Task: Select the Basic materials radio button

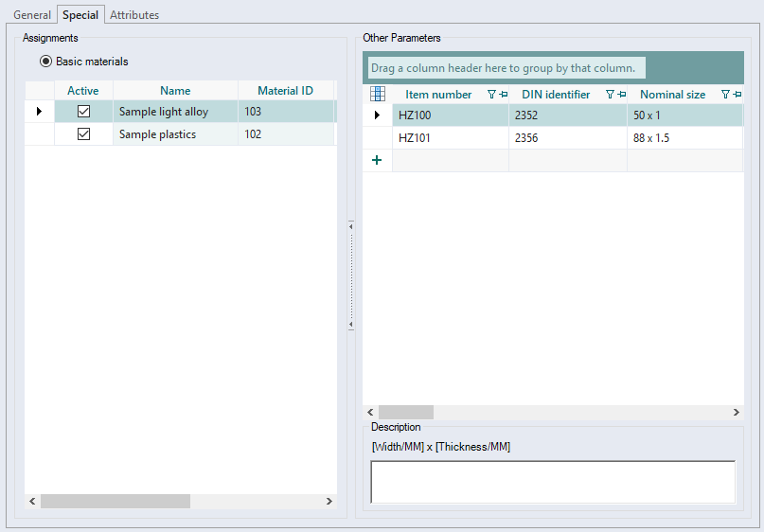Action: click(x=45, y=62)
